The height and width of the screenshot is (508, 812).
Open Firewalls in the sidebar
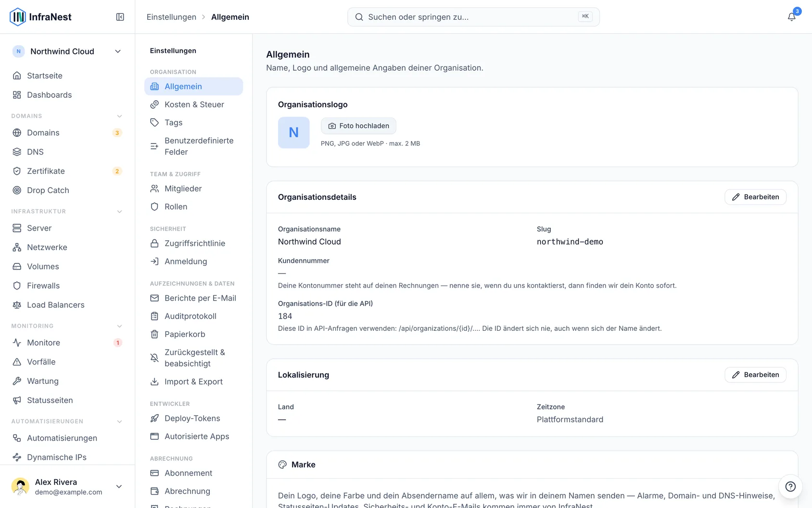click(67, 286)
